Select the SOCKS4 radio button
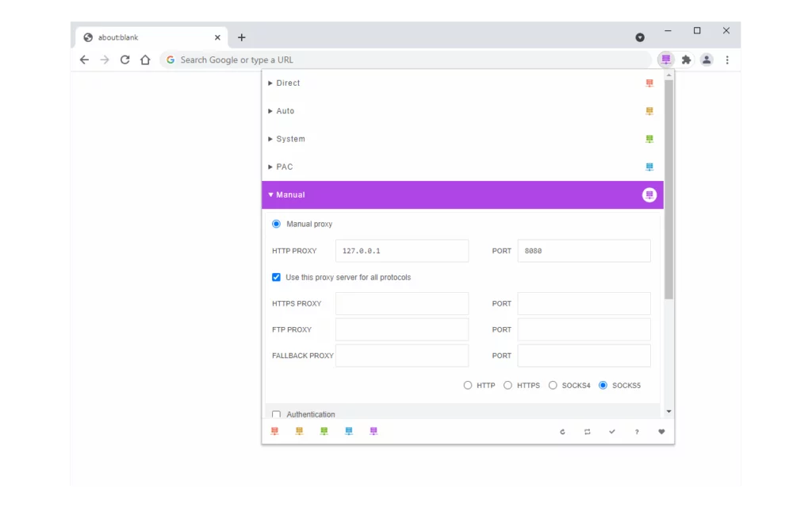Image resolution: width=812 pixels, height=508 pixels. [552, 385]
